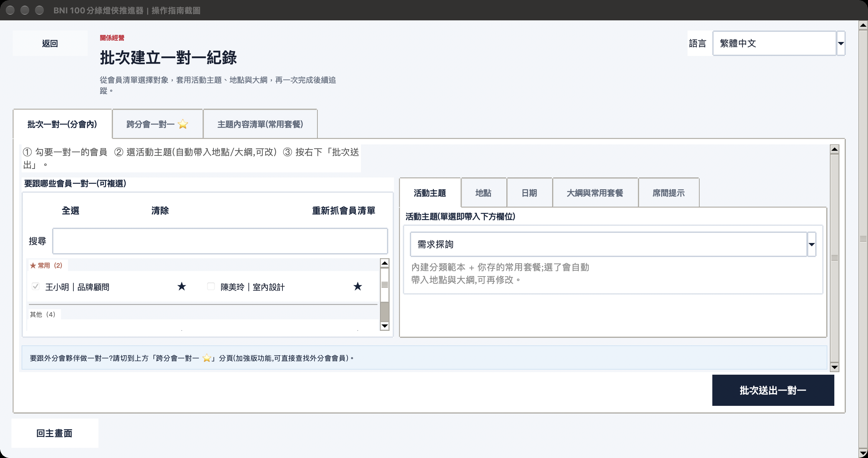Click the 其他 (4) group header
Image resolution: width=868 pixels, height=458 pixels.
pyautogui.click(x=43, y=314)
